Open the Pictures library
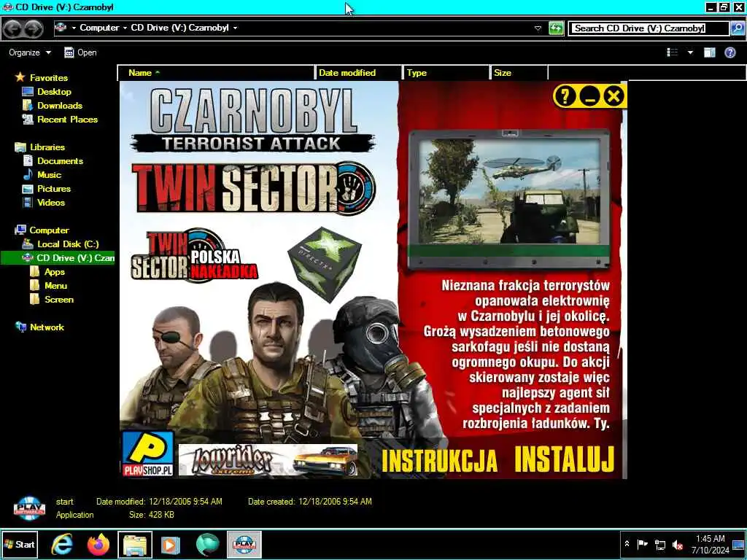Viewport: 747px width, 560px height. coord(54,189)
